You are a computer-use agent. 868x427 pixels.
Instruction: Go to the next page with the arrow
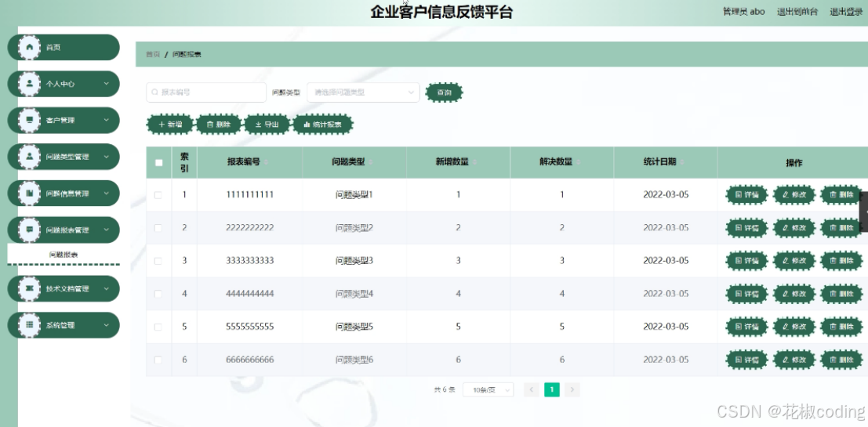pyautogui.click(x=572, y=390)
